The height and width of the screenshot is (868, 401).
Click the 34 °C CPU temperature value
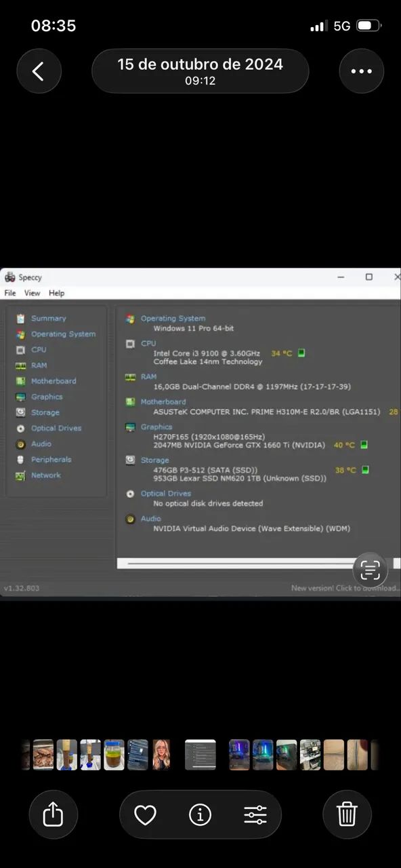click(282, 353)
